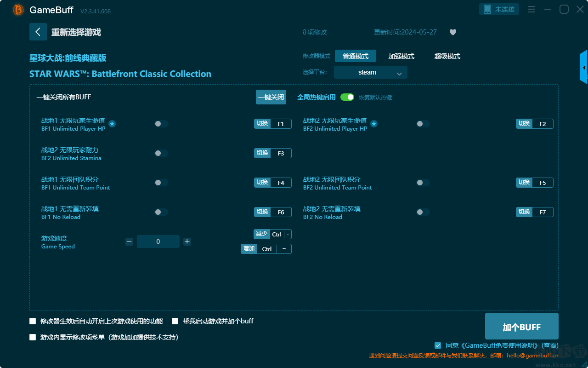Check 游戏内显示修改项菜单 checkbox
The height and width of the screenshot is (368, 588).
[33, 337]
